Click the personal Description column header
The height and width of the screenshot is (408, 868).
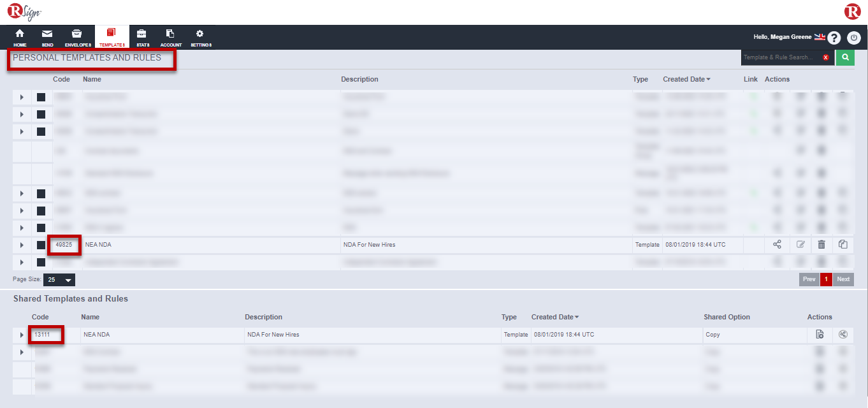(359, 79)
